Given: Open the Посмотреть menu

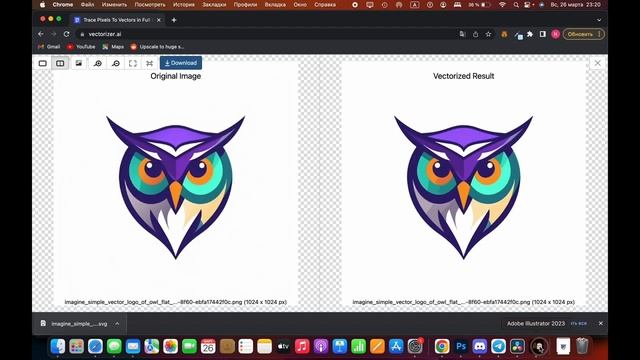Looking at the screenshot, I should (x=150, y=4).
